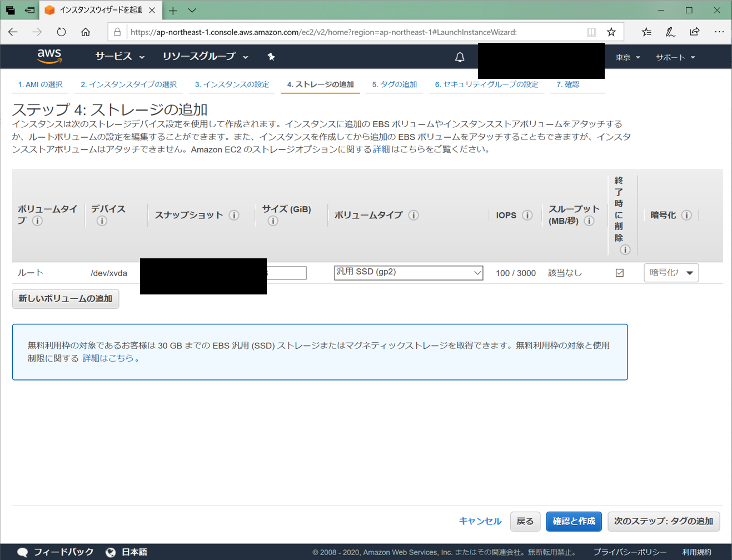Open the 詳細はこちら free tier link
The height and width of the screenshot is (560, 732).
(x=108, y=358)
